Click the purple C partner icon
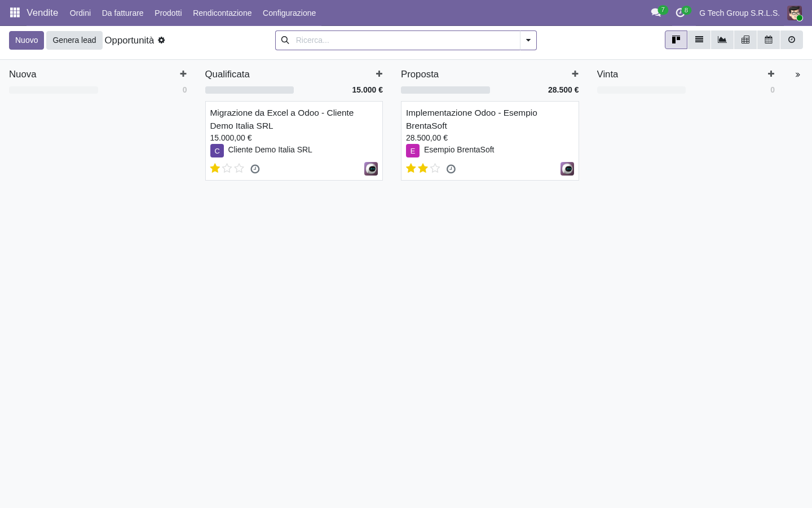The image size is (812, 508). pyautogui.click(x=217, y=151)
